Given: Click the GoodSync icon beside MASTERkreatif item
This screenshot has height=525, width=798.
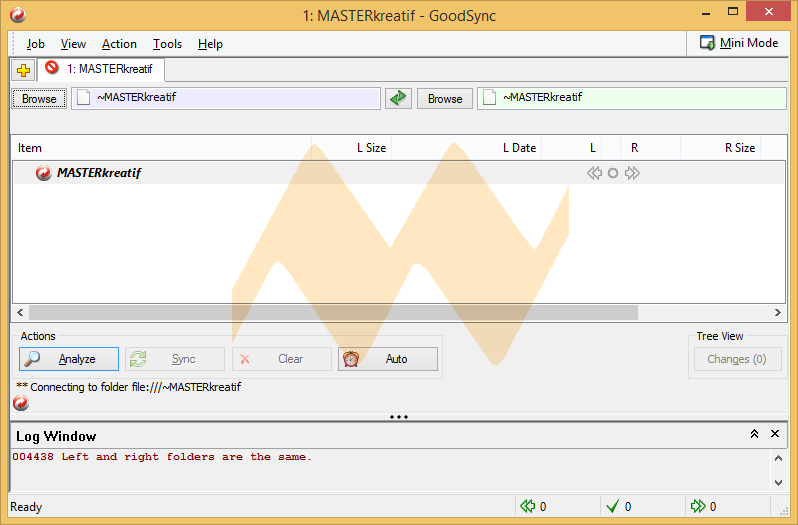Looking at the screenshot, I should (44, 173).
